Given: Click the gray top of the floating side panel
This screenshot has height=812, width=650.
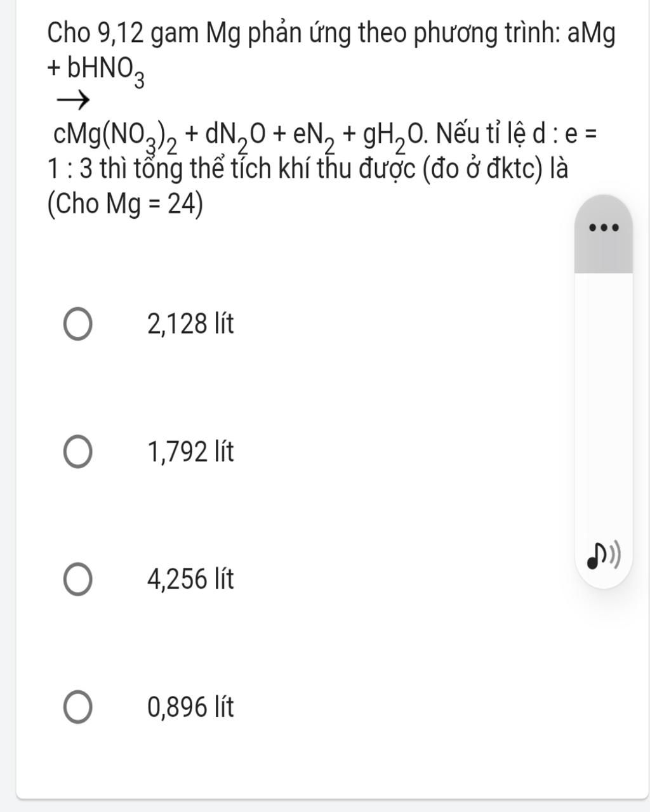Looking at the screenshot, I should 604,233.
